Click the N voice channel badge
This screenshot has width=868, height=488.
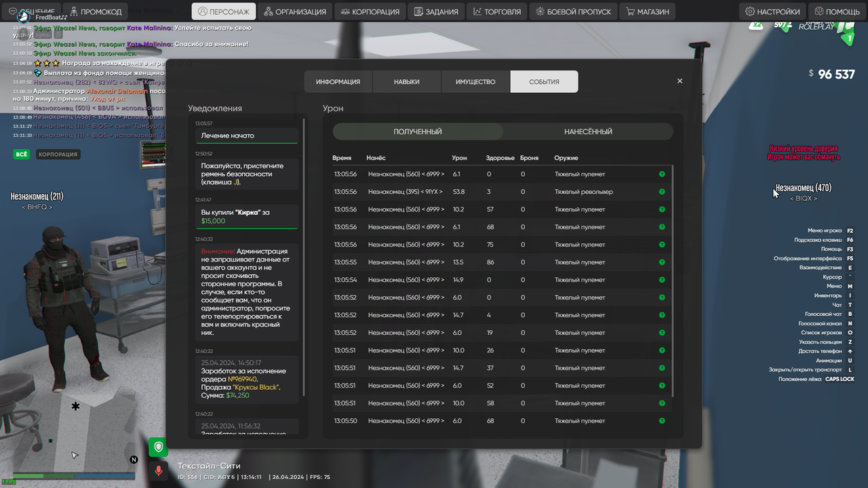pos(134,460)
